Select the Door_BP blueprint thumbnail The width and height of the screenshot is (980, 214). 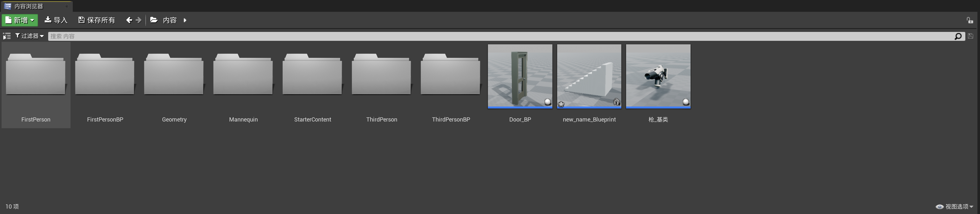coord(520,76)
